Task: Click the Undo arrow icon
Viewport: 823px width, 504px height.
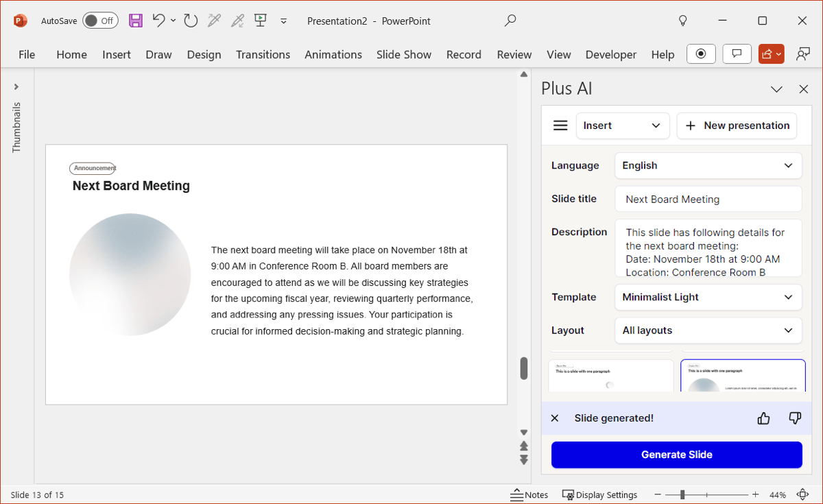Action: point(158,21)
